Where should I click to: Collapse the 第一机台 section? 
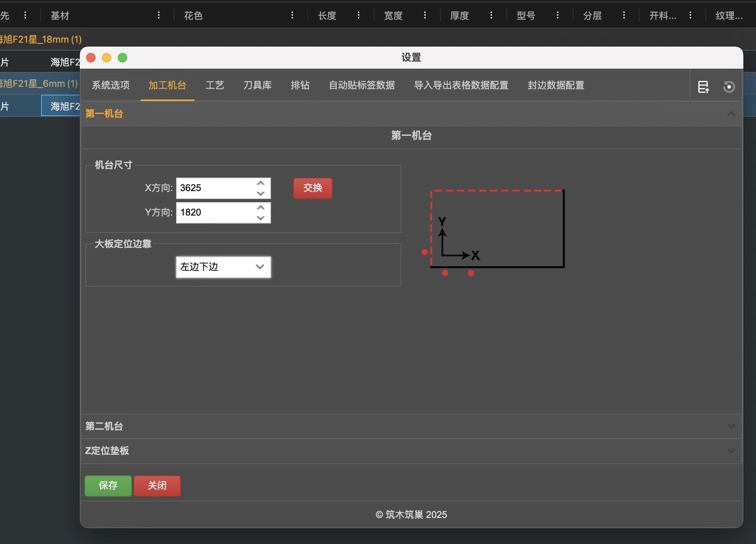[x=731, y=114]
